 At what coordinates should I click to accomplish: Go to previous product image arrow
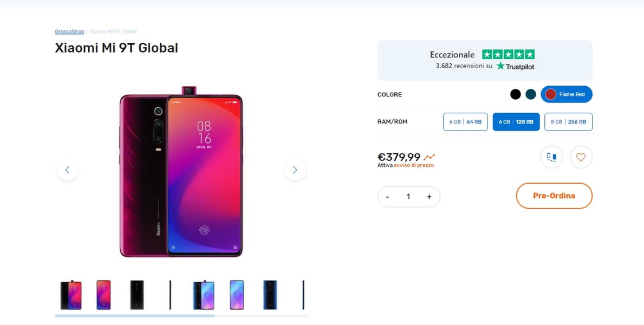pos(67,170)
